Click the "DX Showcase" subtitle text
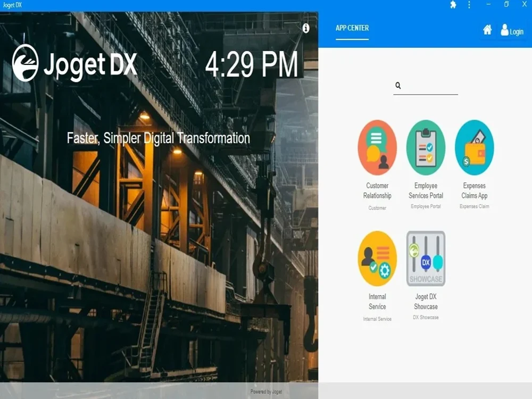 tap(426, 317)
